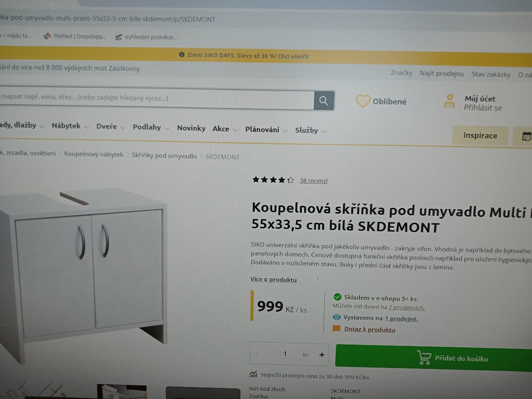Click the Můj účet user icon
This screenshot has width=532, height=399.
(449, 101)
